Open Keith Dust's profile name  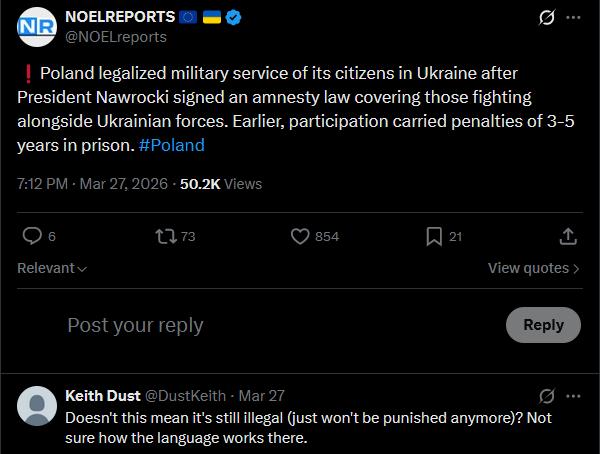(103, 395)
